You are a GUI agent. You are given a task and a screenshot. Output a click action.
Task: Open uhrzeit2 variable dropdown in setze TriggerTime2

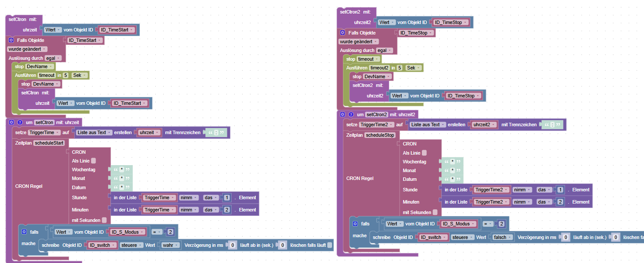click(485, 125)
